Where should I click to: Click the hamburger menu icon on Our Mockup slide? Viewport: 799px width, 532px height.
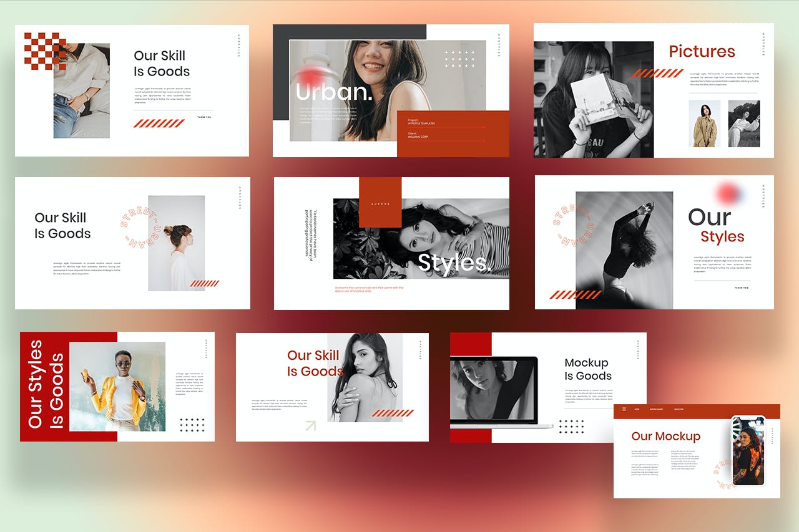click(624, 409)
